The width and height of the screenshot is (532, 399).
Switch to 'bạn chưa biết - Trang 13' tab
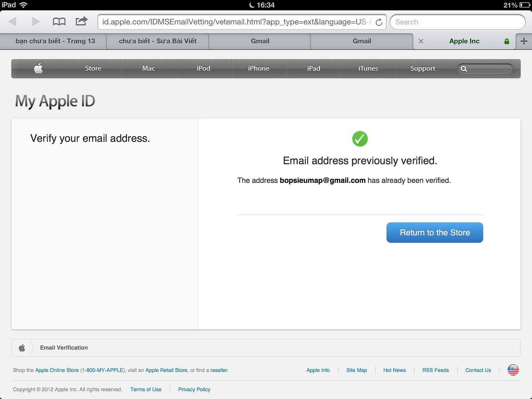(55, 41)
